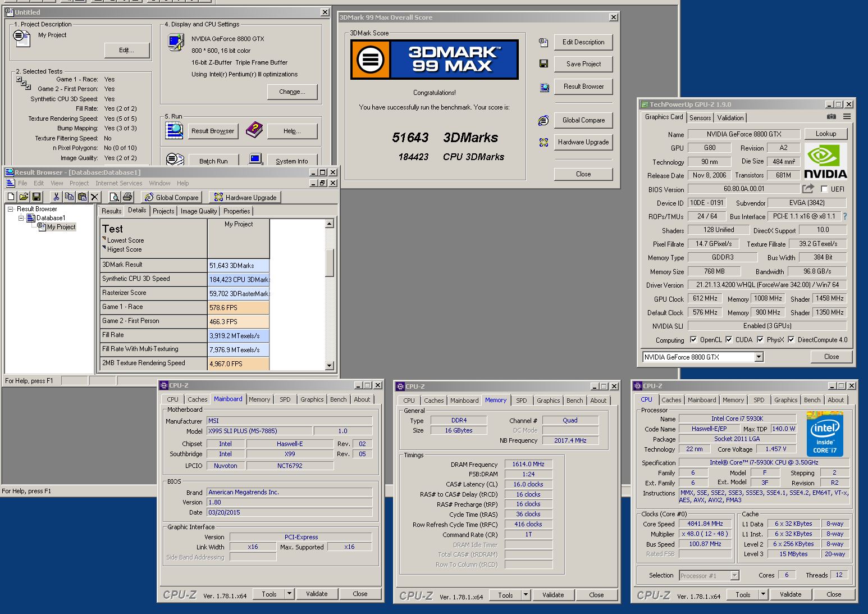Click Save floppy icon in Result Browser toolbar

36,197
